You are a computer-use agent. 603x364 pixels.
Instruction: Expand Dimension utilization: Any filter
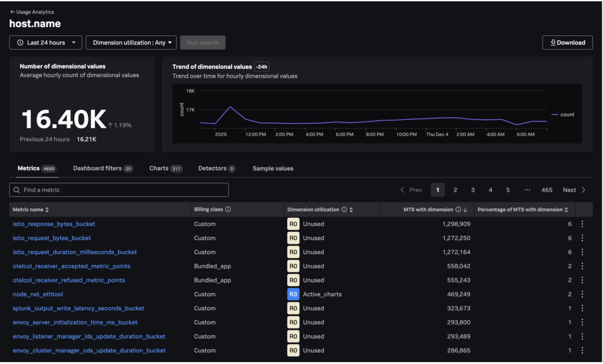click(131, 43)
